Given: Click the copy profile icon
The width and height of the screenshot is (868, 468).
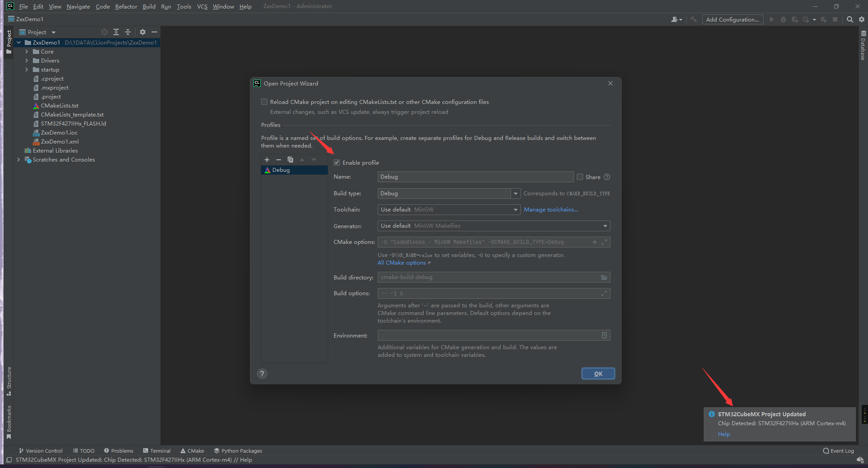Looking at the screenshot, I should click(290, 160).
